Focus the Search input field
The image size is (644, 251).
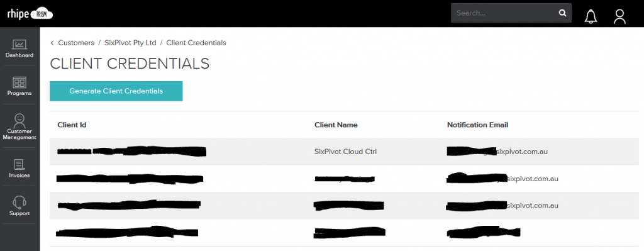pos(504,13)
